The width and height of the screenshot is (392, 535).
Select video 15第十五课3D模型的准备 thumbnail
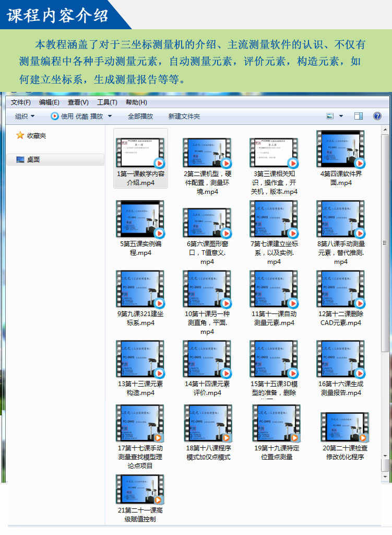click(x=274, y=358)
